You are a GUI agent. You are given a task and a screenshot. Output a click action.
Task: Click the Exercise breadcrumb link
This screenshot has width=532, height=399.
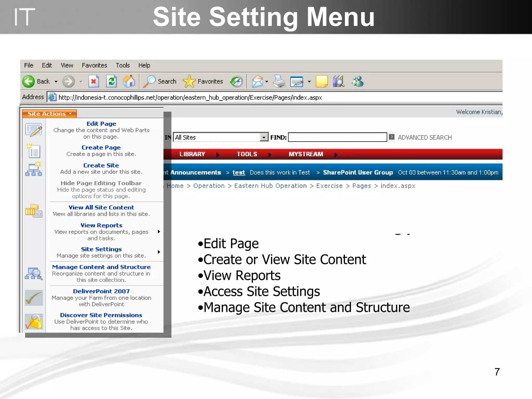click(x=329, y=186)
